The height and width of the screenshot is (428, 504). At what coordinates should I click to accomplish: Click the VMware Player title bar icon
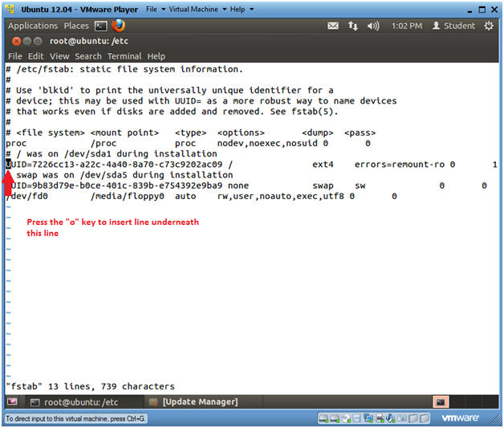coord(10,9)
